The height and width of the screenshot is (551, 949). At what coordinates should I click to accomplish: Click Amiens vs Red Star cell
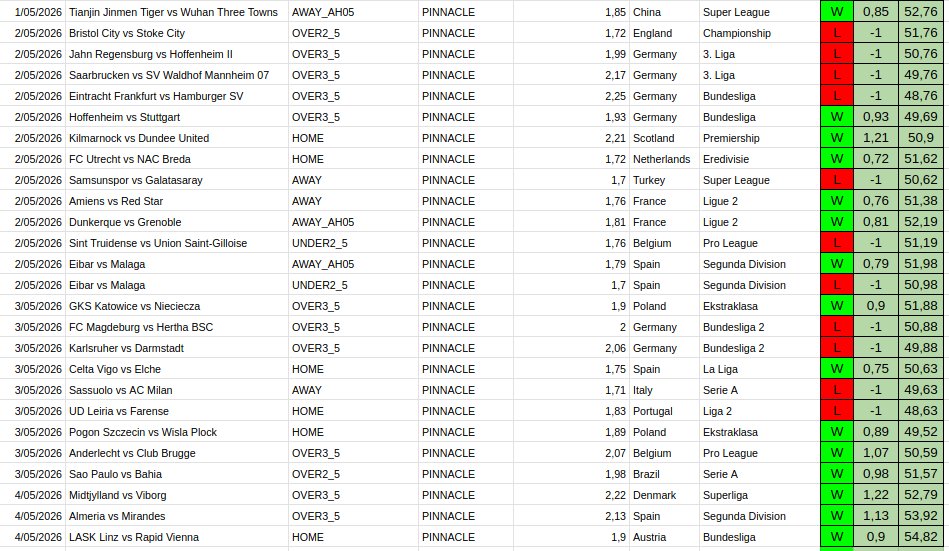point(177,201)
